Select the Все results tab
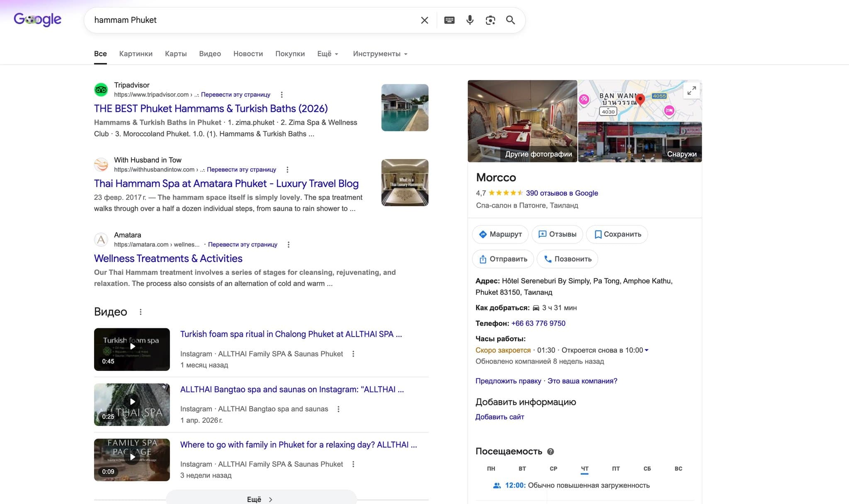 tap(100, 54)
